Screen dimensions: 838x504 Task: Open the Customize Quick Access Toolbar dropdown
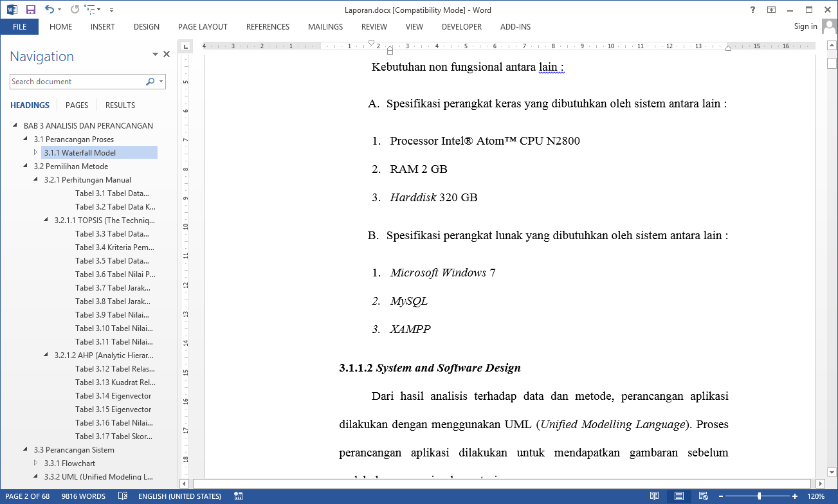111,10
